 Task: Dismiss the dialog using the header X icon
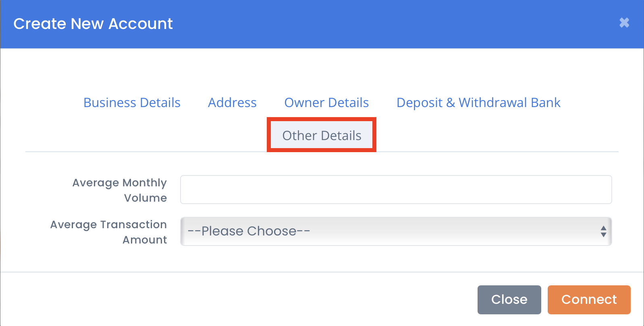coord(624,23)
